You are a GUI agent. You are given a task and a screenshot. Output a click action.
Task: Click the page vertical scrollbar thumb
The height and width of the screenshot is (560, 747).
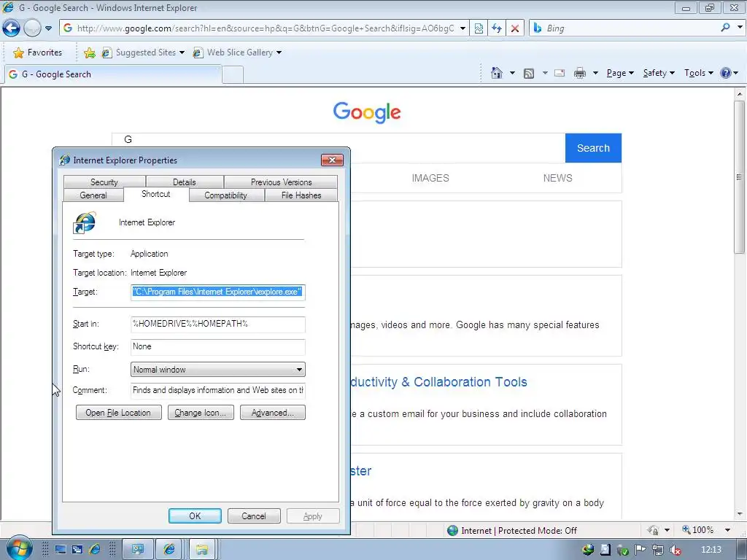740,176
